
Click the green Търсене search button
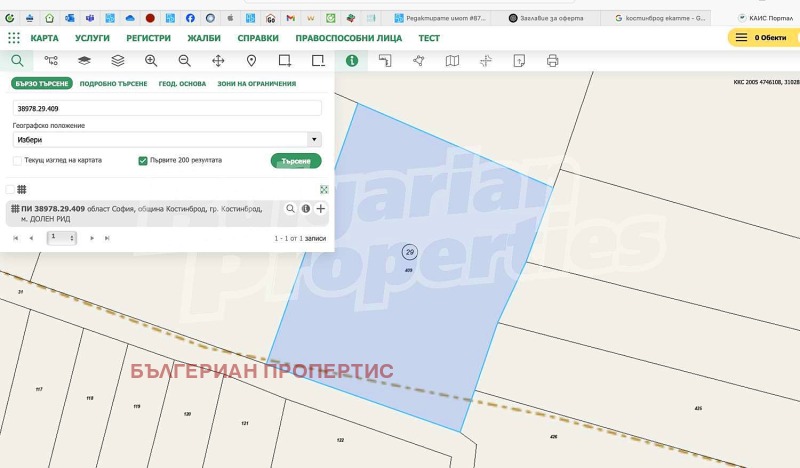(x=296, y=161)
